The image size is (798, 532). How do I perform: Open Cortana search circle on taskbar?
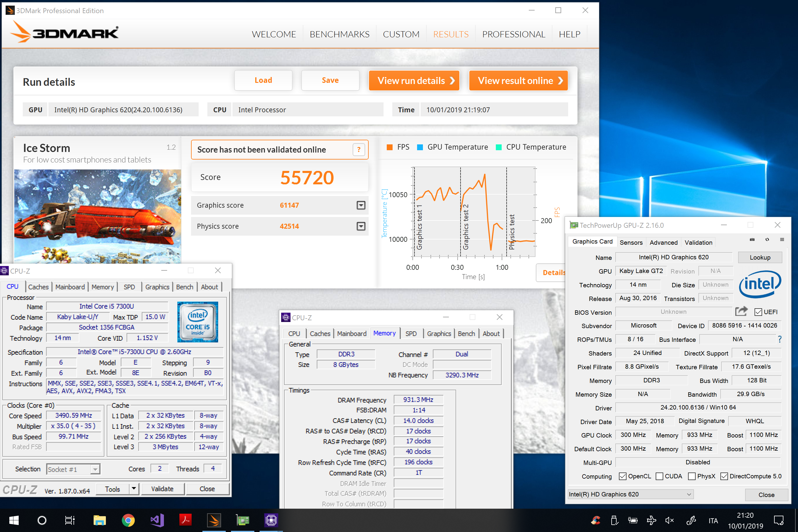[x=42, y=520]
